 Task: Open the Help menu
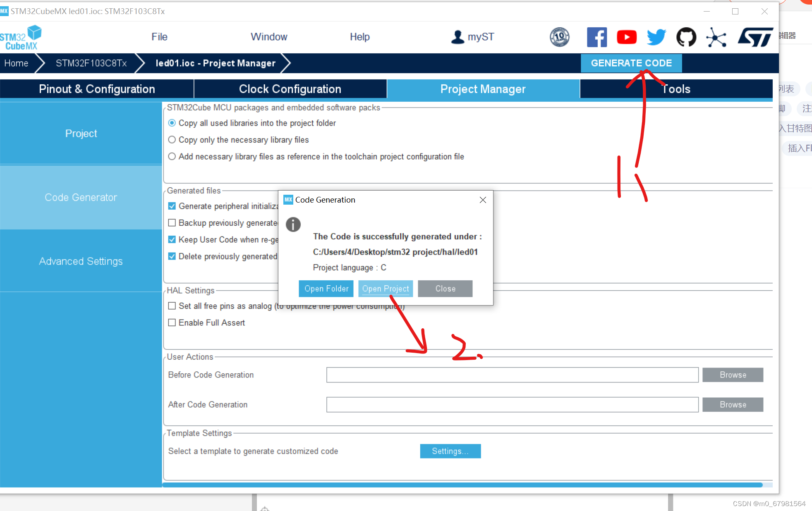[359, 37]
